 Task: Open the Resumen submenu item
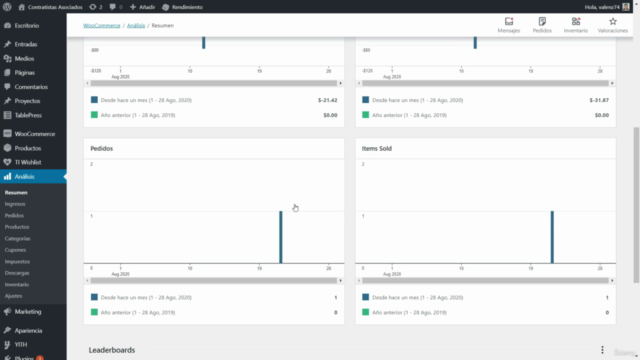click(x=16, y=192)
